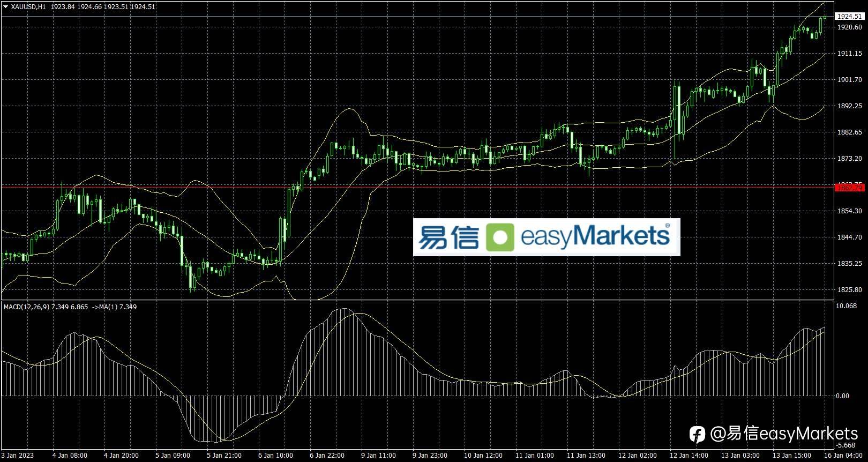The height and width of the screenshot is (462, 868).
Task: Click time axis label 12 Jan 14:00
Action: tap(689, 456)
